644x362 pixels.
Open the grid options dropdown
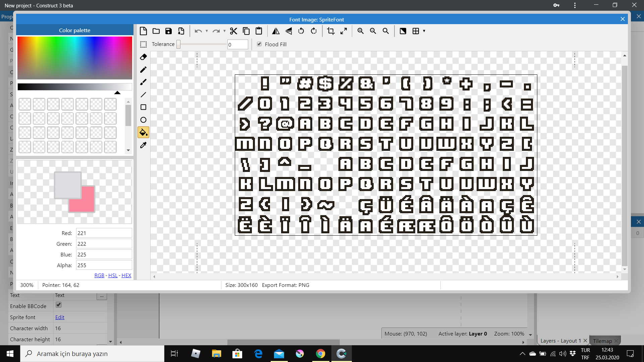click(424, 31)
